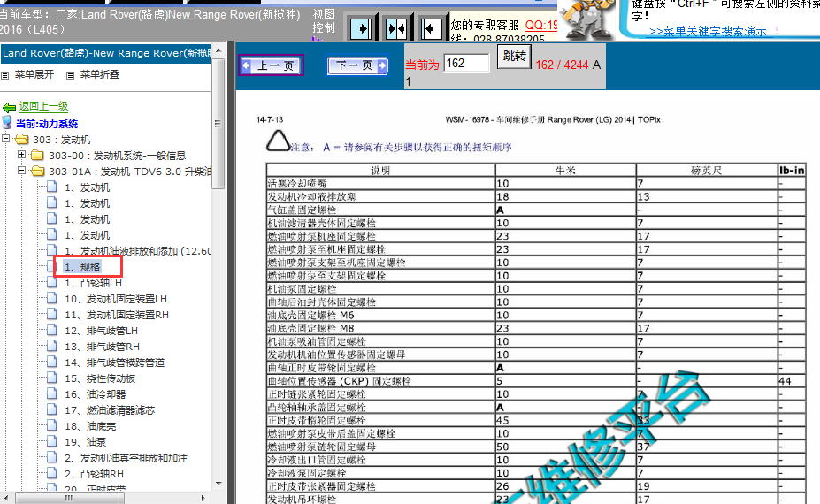Click the tree panel horizontal scrollbar thumb
The height and width of the screenshot is (504, 820).
(70, 498)
